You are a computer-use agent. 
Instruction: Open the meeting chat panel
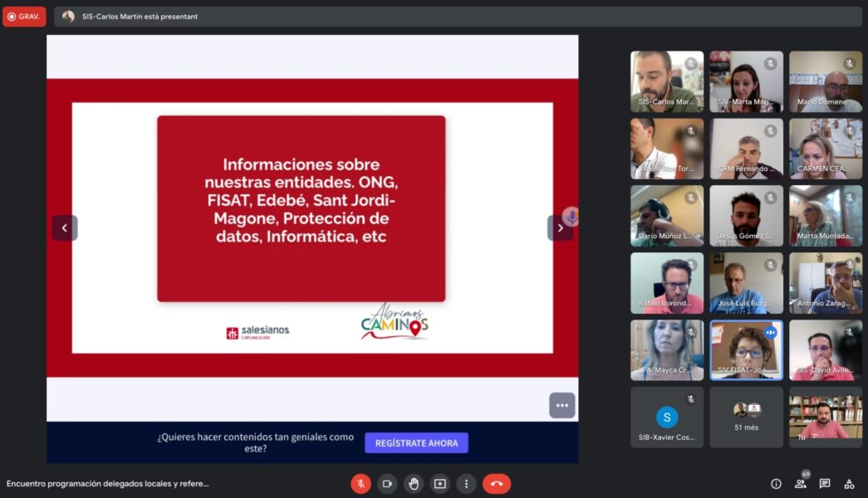pos(825,484)
